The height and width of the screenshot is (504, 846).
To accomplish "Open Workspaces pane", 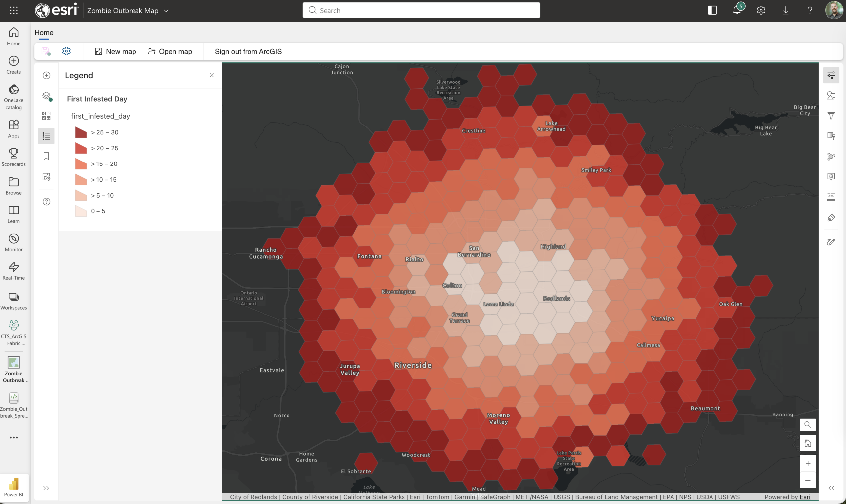I will tap(14, 301).
